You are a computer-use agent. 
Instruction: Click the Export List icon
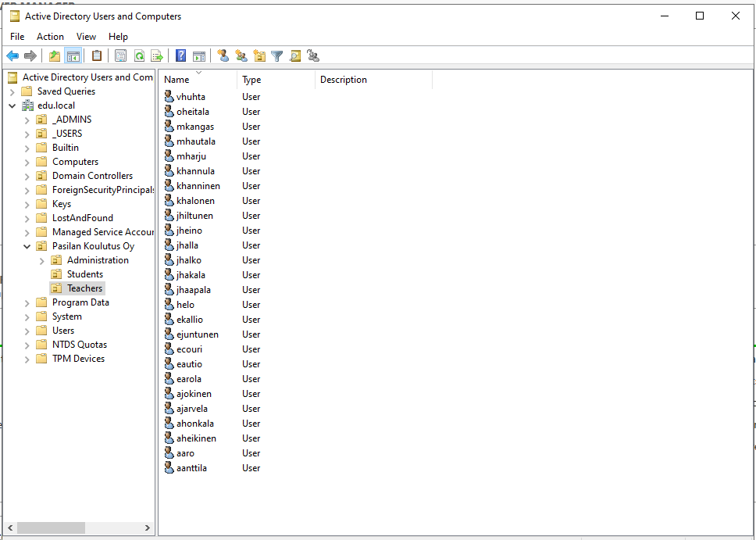coord(157,56)
